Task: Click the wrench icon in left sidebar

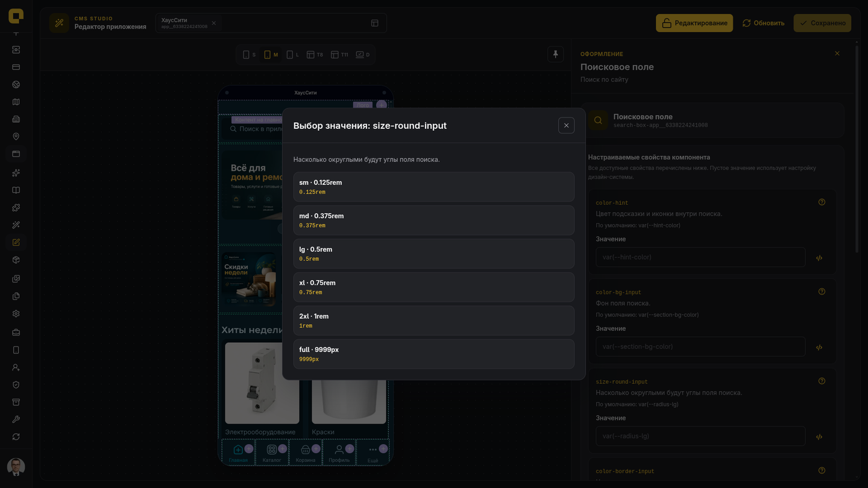Action: click(16, 419)
